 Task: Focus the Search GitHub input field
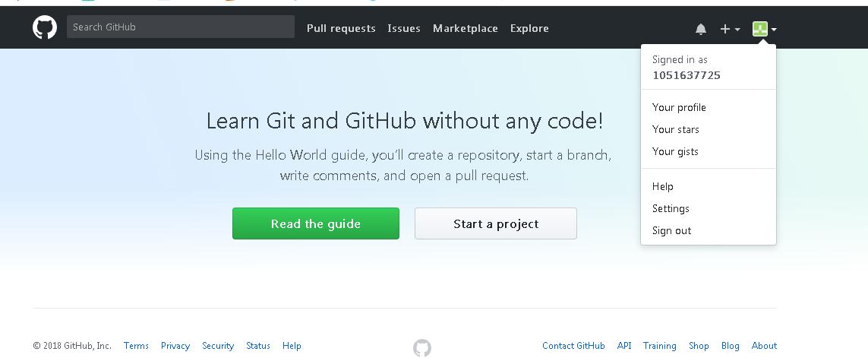181,27
